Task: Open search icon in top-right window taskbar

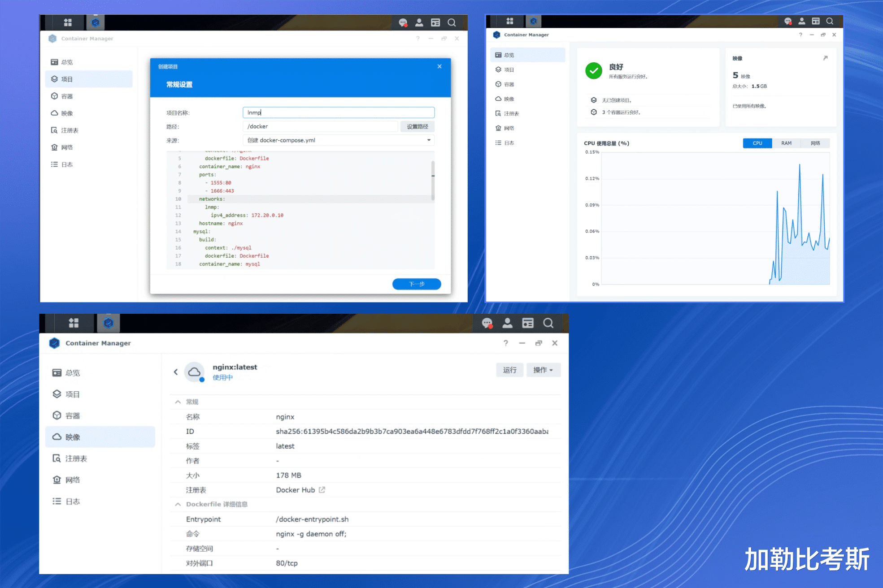Action: pyautogui.click(x=830, y=21)
